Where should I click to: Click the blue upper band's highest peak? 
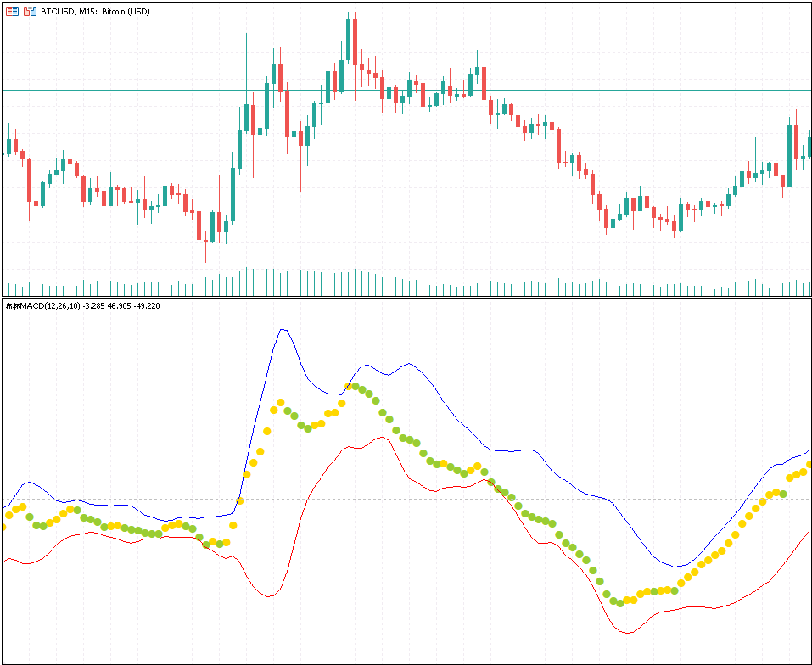tap(283, 329)
